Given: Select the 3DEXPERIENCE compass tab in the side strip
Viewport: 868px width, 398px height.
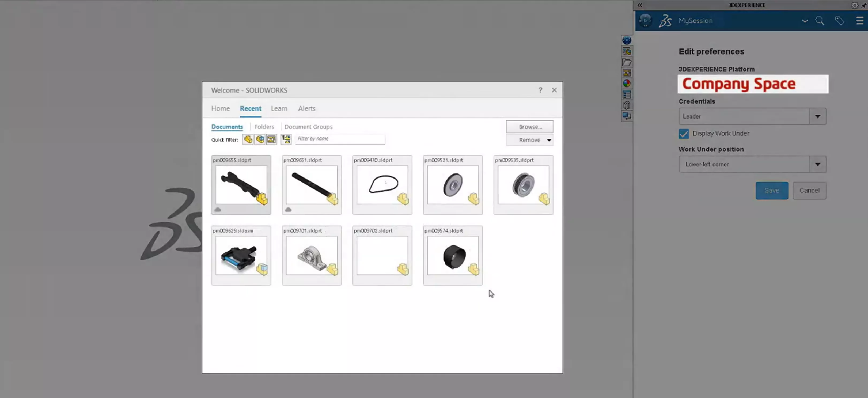Looking at the screenshot, I should [626, 40].
